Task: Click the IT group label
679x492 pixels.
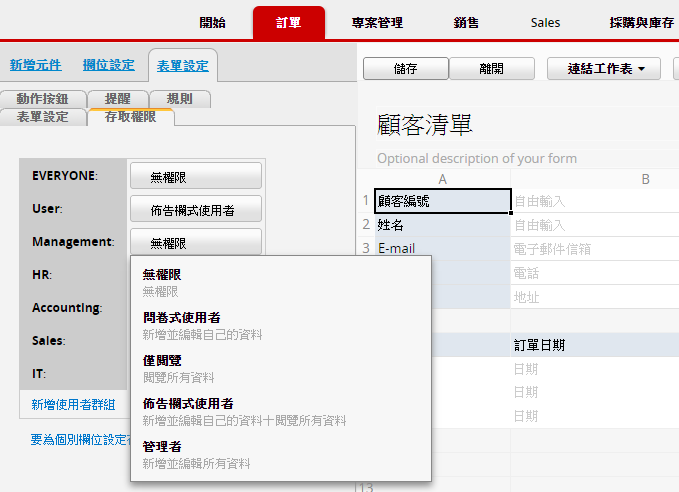Action: point(39,373)
